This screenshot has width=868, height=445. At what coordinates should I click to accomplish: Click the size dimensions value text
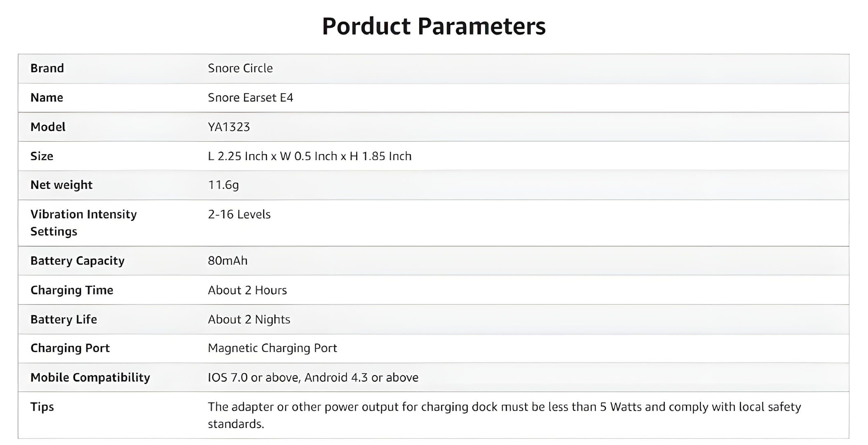[309, 156]
